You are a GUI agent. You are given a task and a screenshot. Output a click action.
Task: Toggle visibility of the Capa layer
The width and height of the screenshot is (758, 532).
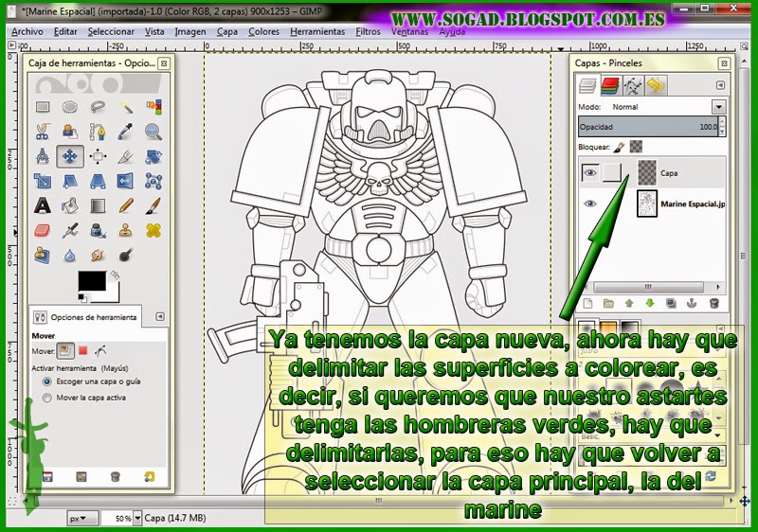tap(589, 173)
